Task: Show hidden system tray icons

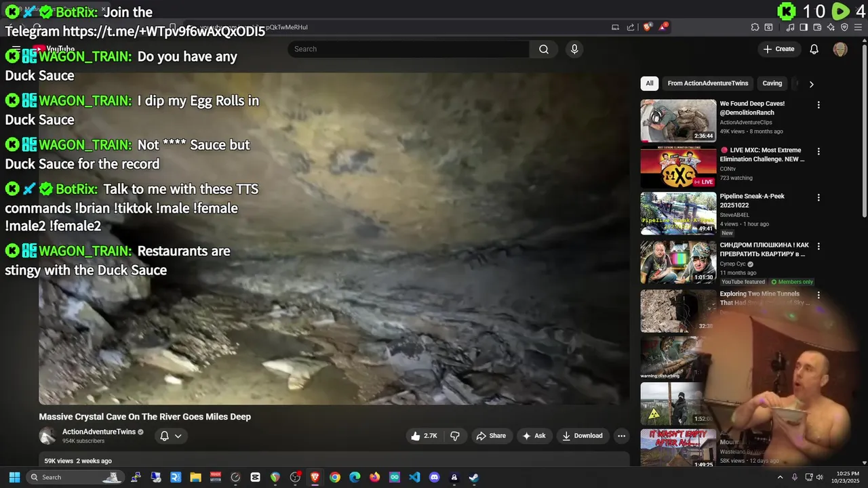Action: coord(780,477)
